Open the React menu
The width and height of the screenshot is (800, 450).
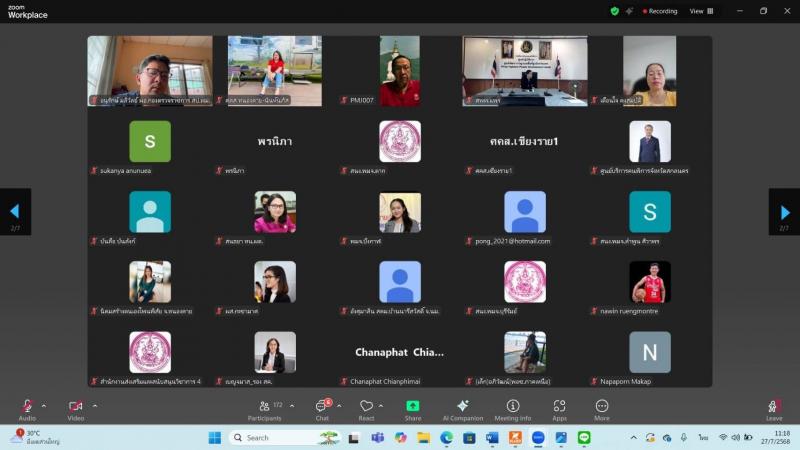coord(366,410)
